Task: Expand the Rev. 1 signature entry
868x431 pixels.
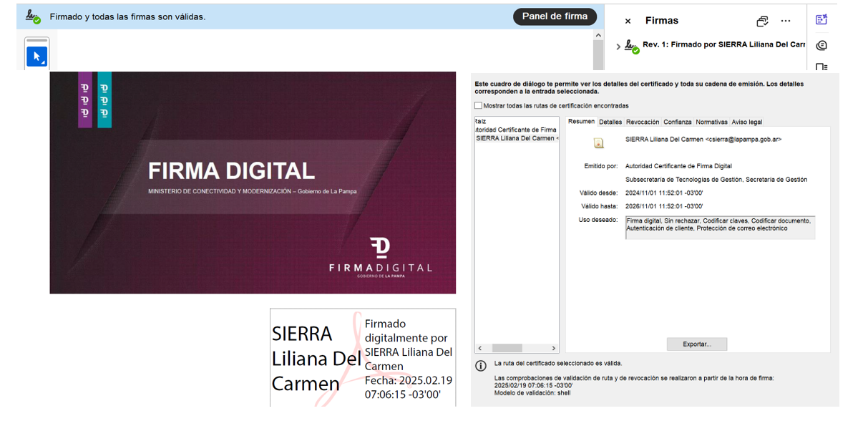Action: tap(618, 45)
